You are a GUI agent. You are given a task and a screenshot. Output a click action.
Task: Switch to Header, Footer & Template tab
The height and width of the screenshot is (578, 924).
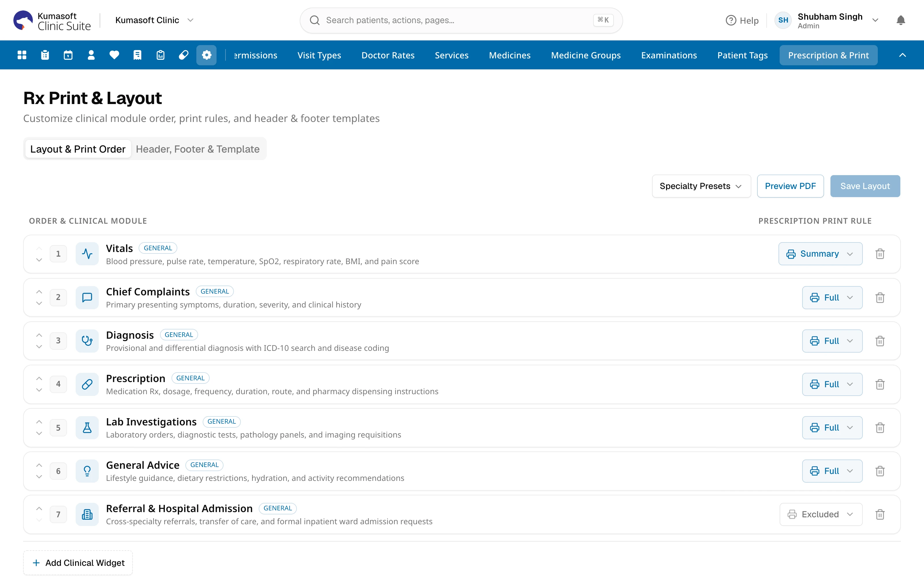click(198, 149)
